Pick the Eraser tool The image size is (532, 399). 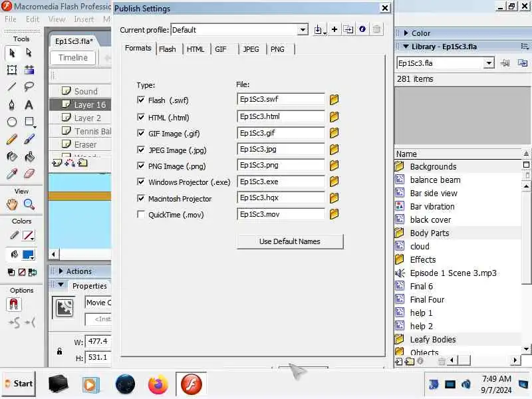(29, 174)
